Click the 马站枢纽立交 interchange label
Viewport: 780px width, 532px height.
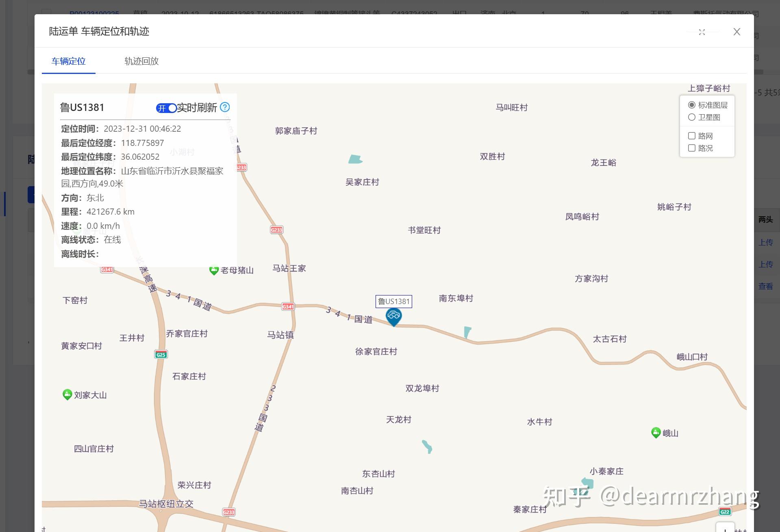coord(166,504)
